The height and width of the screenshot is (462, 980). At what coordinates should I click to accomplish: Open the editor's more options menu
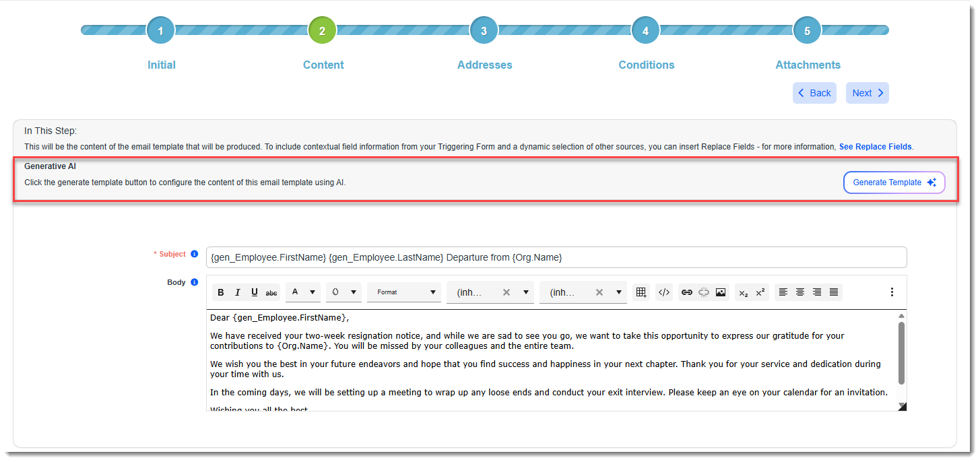[x=892, y=292]
